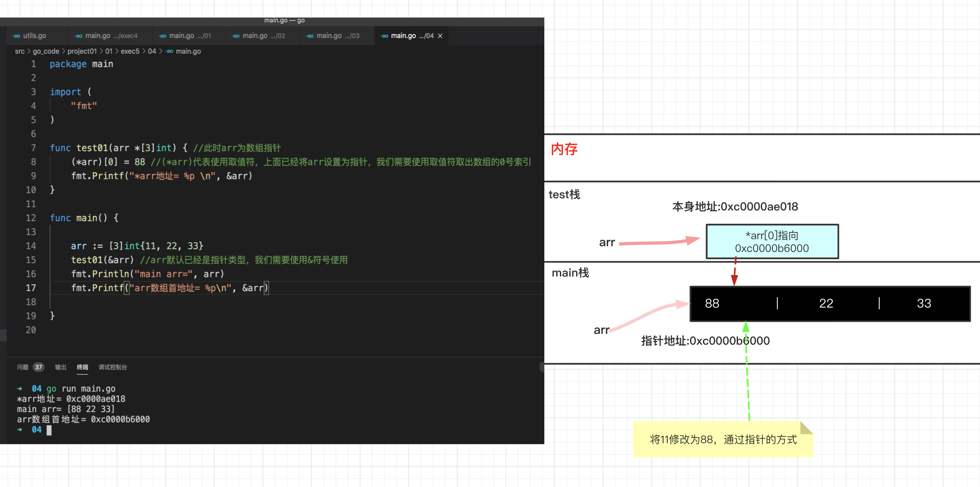The height and width of the screenshot is (487, 980).
Task: Expand project01 breadcrumb segment
Action: [x=82, y=51]
